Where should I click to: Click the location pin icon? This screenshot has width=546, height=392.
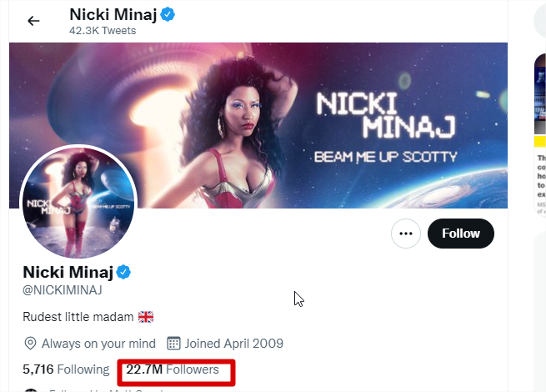click(x=30, y=344)
